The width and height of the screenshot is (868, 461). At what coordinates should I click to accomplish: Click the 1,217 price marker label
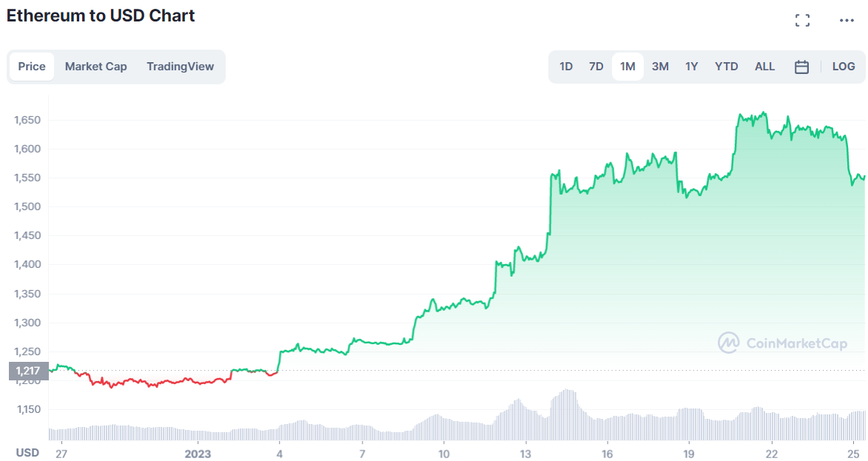[29, 371]
